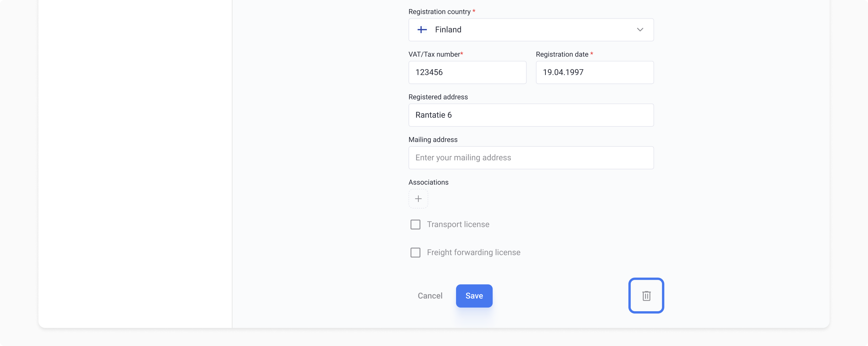Enable the Freight forwarding license checkbox
This screenshot has width=868, height=346.
(x=415, y=253)
